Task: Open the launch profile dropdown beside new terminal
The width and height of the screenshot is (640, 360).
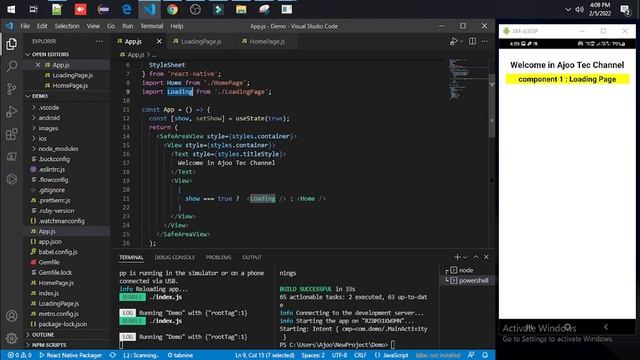Action: point(465,257)
